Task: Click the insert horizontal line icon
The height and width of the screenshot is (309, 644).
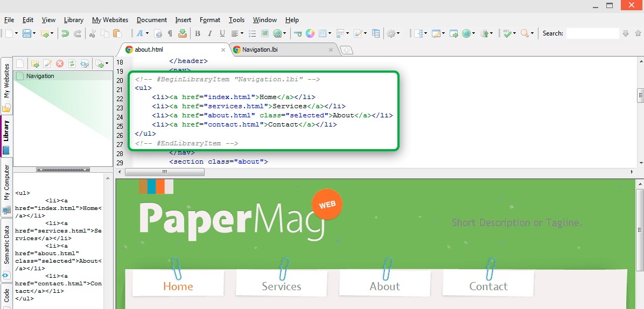Action: click(298, 34)
